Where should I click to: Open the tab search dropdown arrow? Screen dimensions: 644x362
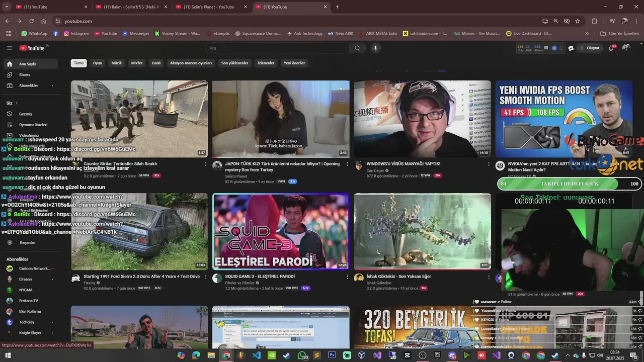pos(7,7)
